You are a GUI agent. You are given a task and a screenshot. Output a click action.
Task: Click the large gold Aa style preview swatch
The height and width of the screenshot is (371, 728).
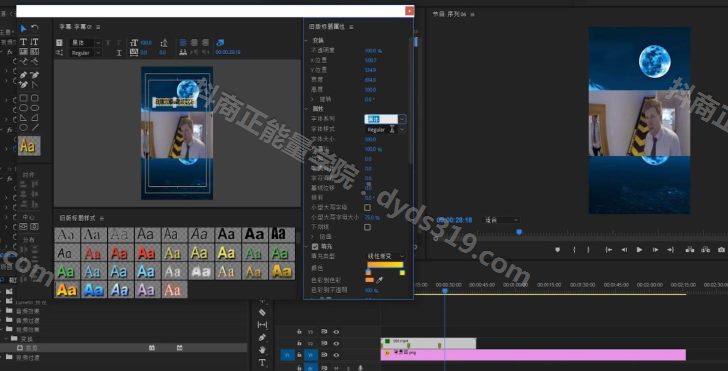pyautogui.click(x=29, y=146)
